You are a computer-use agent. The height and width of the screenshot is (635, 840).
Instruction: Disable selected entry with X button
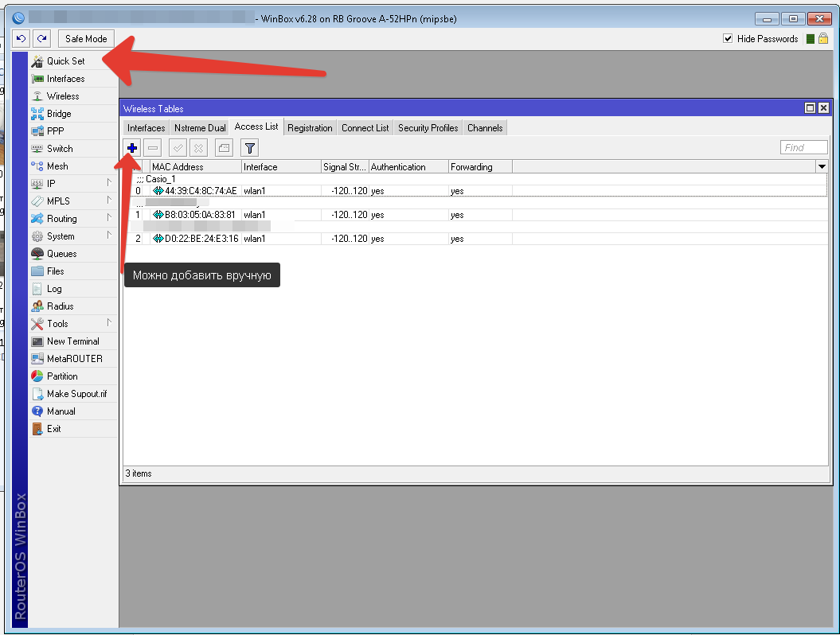(198, 148)
